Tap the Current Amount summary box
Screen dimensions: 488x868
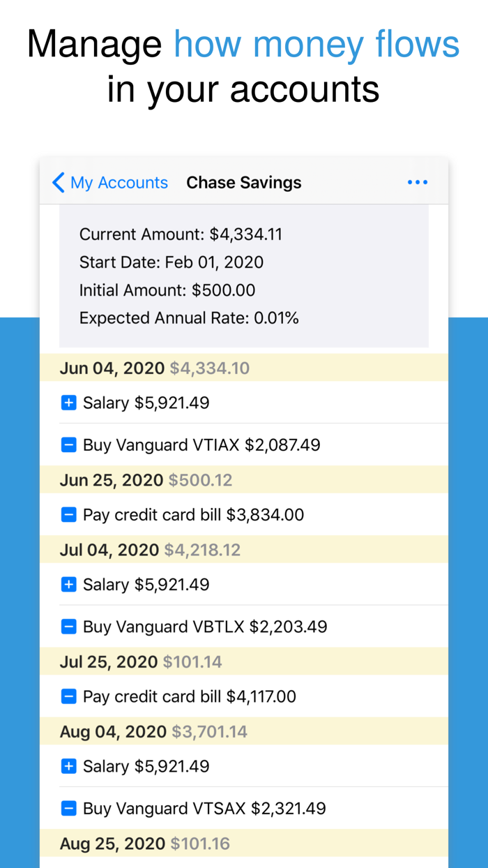click(243, 276)
